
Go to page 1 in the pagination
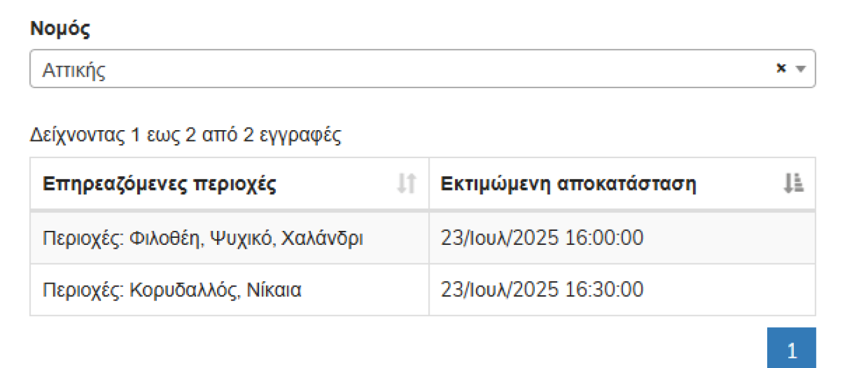pyautogui.click(x=792, y=351)
